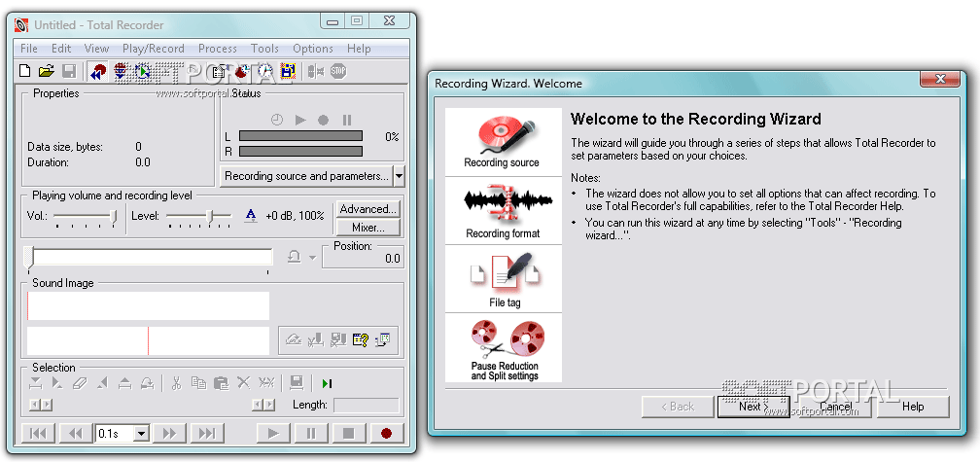
Task: Click the Recording format waveform image
Action: tap(504, 211)
